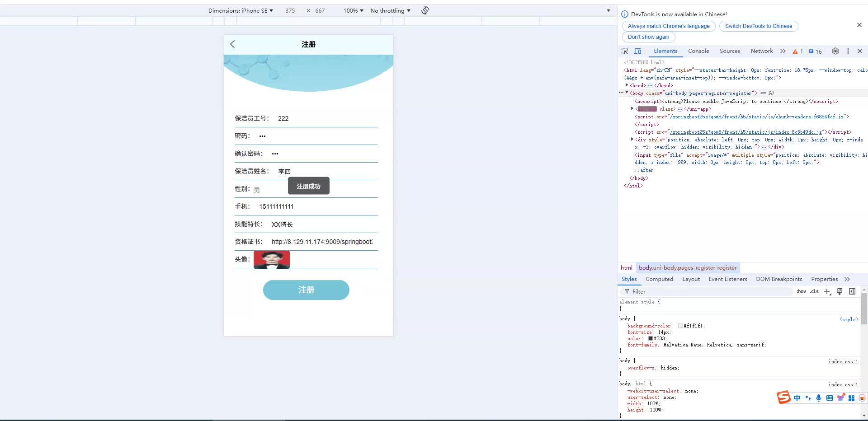The image size is (868, 421).
Task: Select the Event Listeners tab
Action: pos(727,279)
